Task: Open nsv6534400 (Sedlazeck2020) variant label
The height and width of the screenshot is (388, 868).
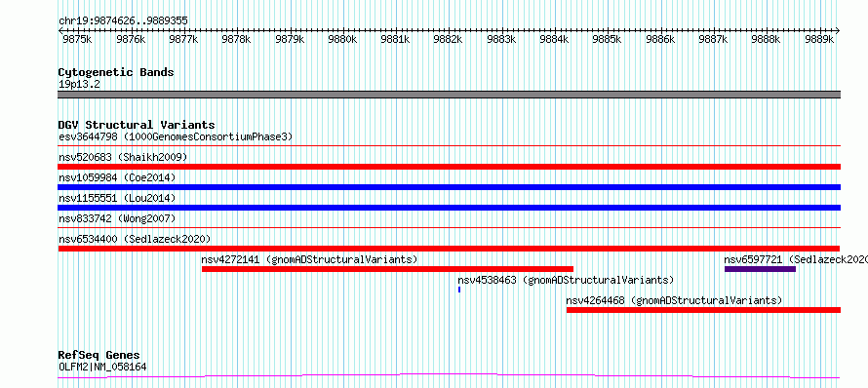Action: (135, 239)
